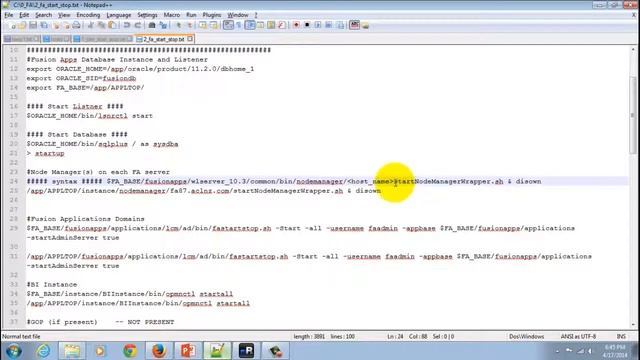Open the Edit menu
This screenshot has width=640, height=360.
[x=24, y=15]
